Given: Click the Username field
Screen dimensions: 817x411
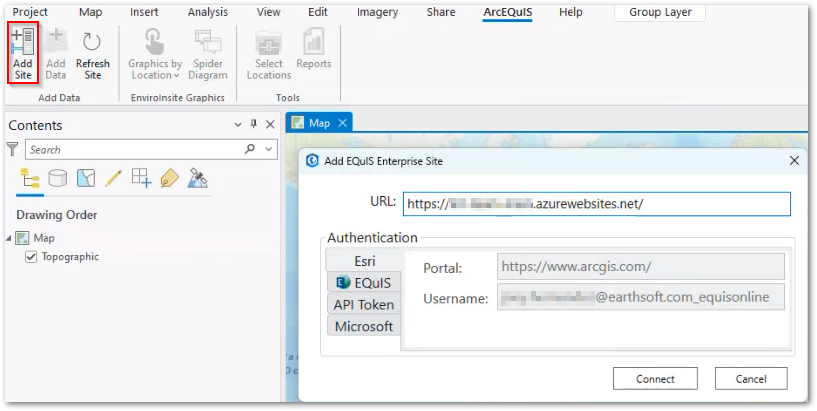Looking at the screenshot, I should click(x=641, y=297).
